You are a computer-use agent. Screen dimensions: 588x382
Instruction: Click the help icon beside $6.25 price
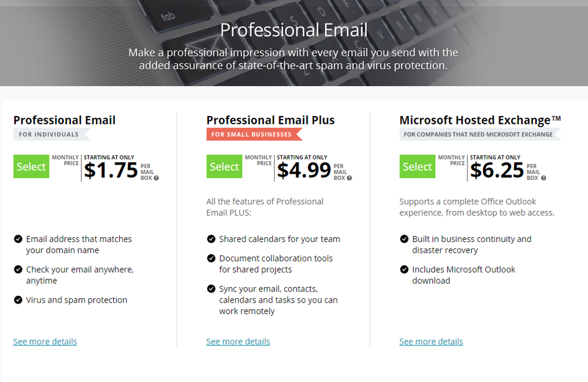544,178
